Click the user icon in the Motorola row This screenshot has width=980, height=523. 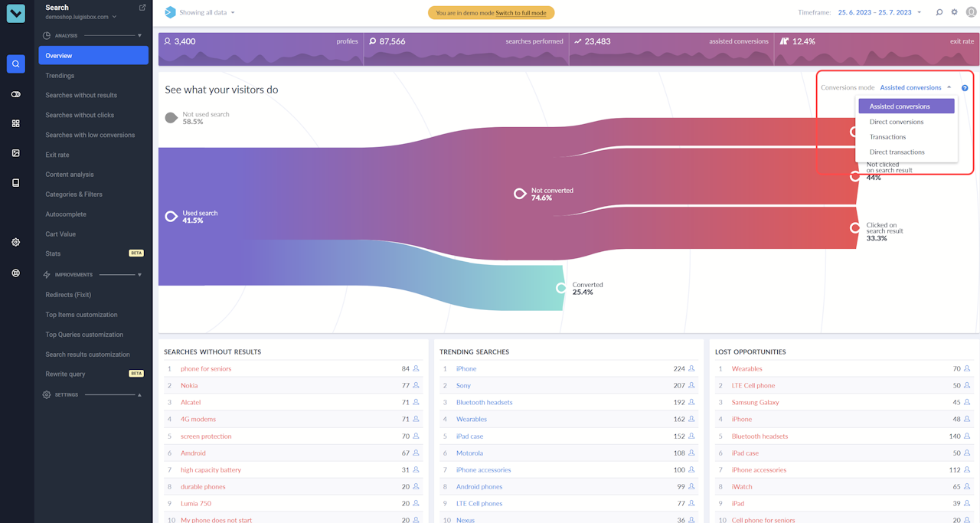point(691,453)
